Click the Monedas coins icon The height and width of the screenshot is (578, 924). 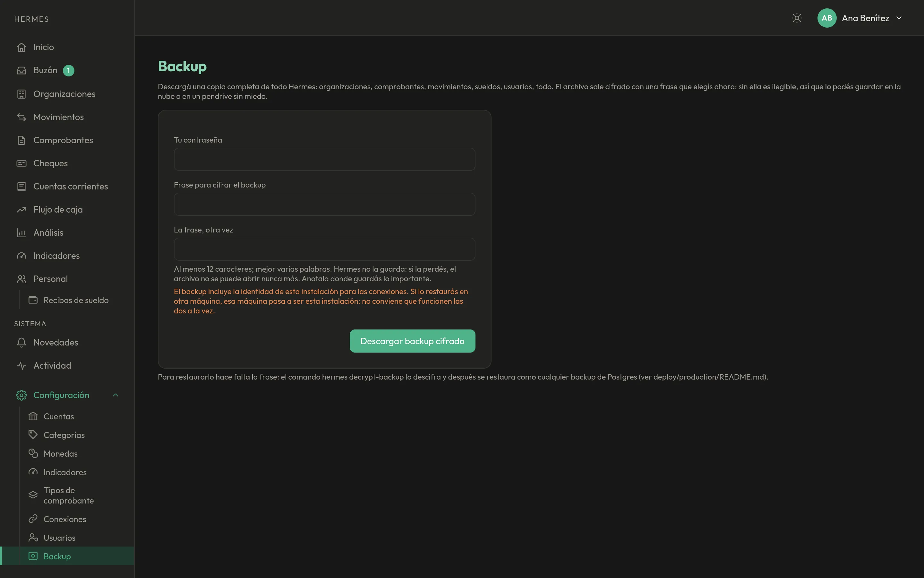(x=33, y=453)
